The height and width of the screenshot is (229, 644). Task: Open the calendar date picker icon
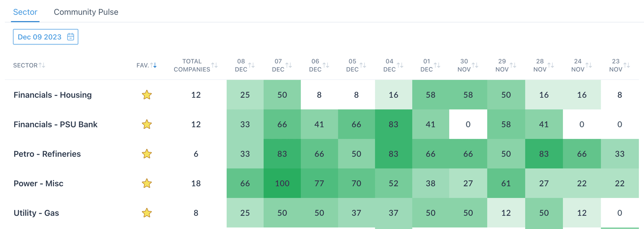point(71,37)
